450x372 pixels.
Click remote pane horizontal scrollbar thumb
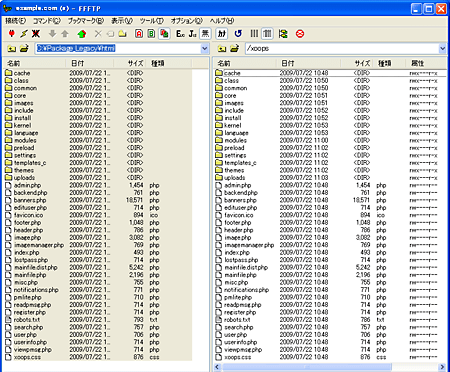click(307, 367)
